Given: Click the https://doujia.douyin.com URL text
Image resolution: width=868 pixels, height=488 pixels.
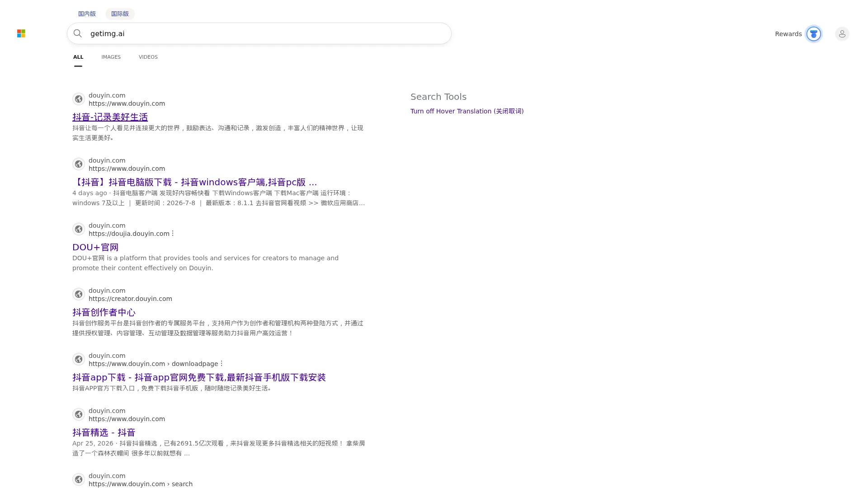Looking at the screenshot, I should [129, 234].
